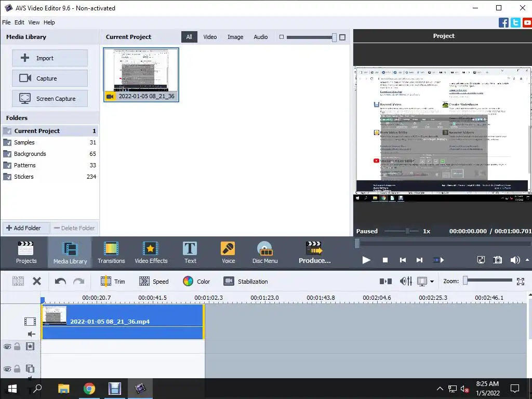Click the Redo arrow
Image resolution: width=532 pixels, height=399 pixels.
(x=79, y=281)
